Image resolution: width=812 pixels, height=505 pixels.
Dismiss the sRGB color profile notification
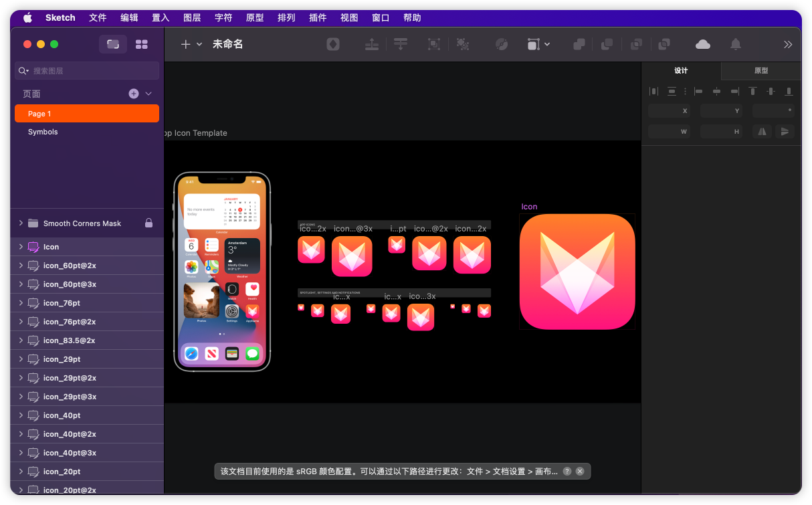(580, 471)
